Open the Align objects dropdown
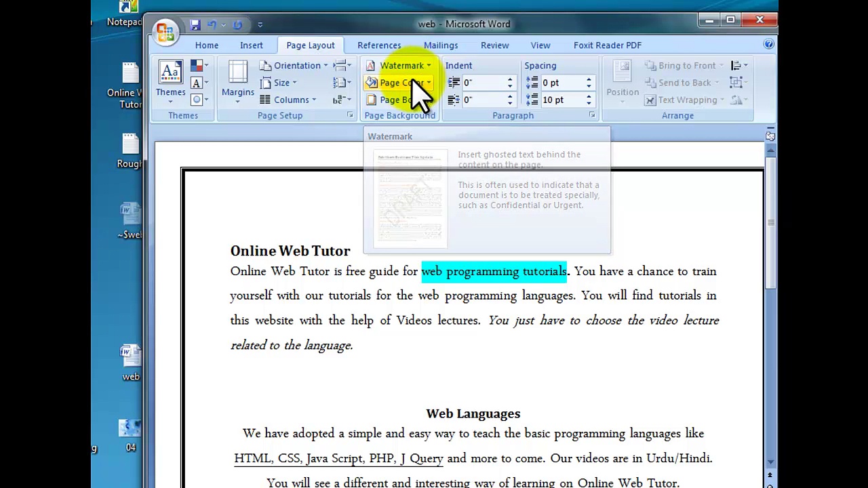868x488 pixels. point(738,66)
